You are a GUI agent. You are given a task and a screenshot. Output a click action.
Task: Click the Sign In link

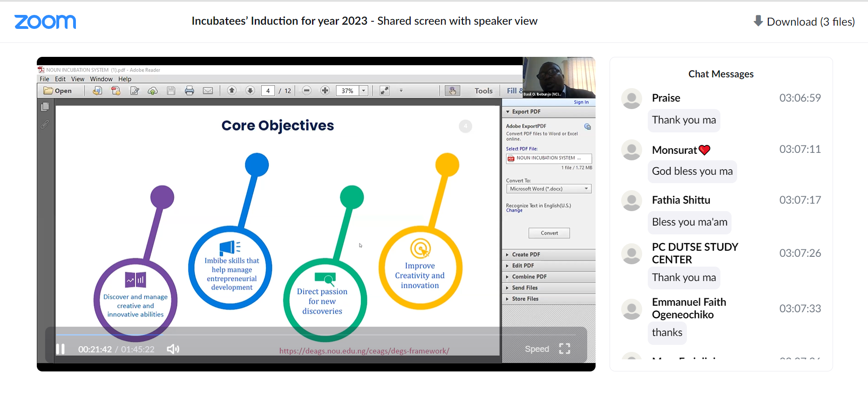(581, 102)
